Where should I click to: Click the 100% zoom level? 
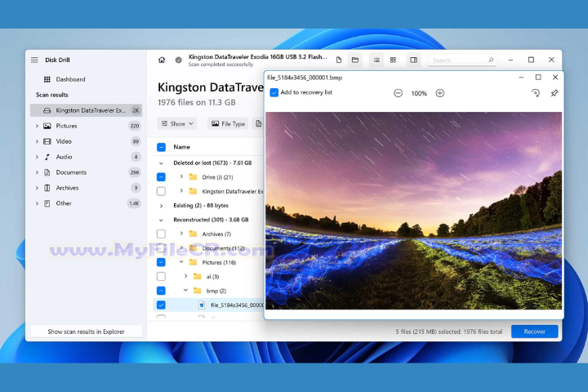419,93
